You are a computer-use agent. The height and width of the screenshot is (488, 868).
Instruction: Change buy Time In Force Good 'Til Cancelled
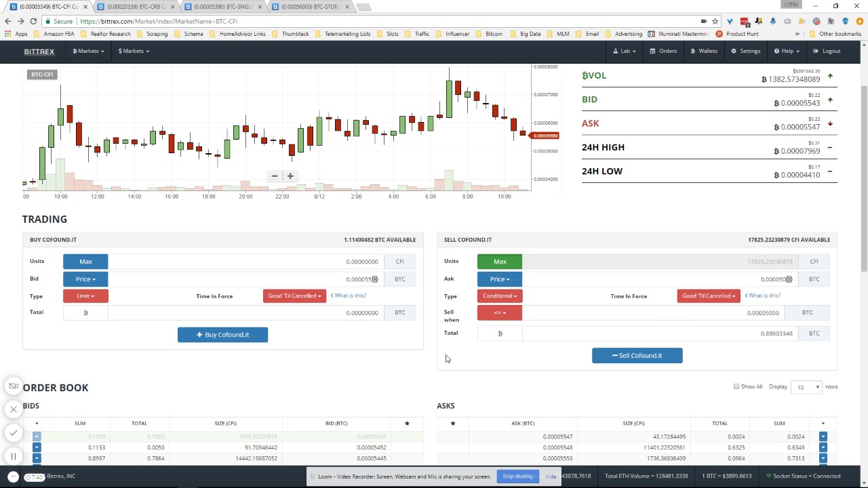(294, 296)
